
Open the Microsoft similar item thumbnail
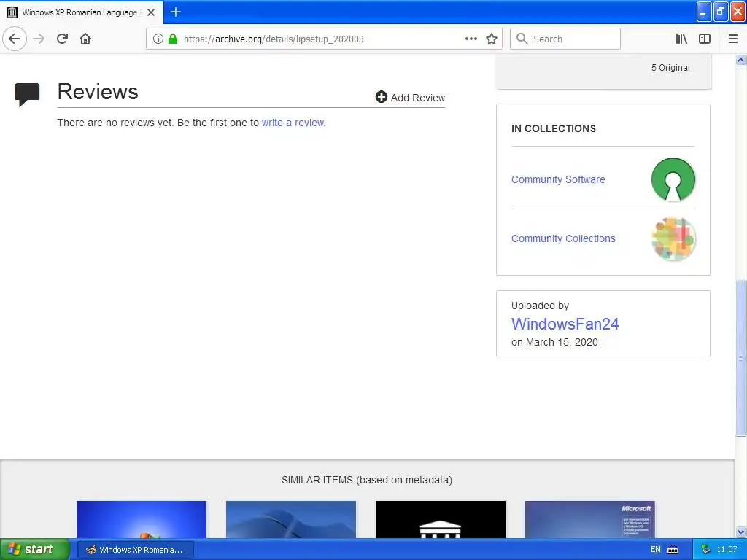(x=589, y=519)
